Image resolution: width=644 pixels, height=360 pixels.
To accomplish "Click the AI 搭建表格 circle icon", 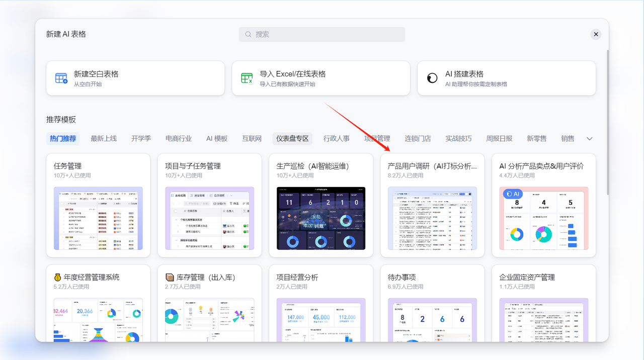I will click(432, 78).
